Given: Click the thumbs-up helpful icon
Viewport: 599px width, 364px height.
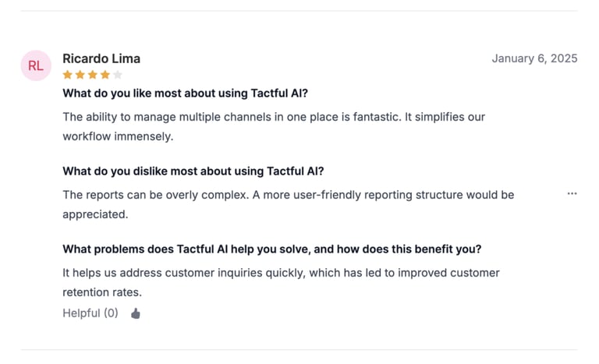Looking at the screenshot, I should [136, 313].
